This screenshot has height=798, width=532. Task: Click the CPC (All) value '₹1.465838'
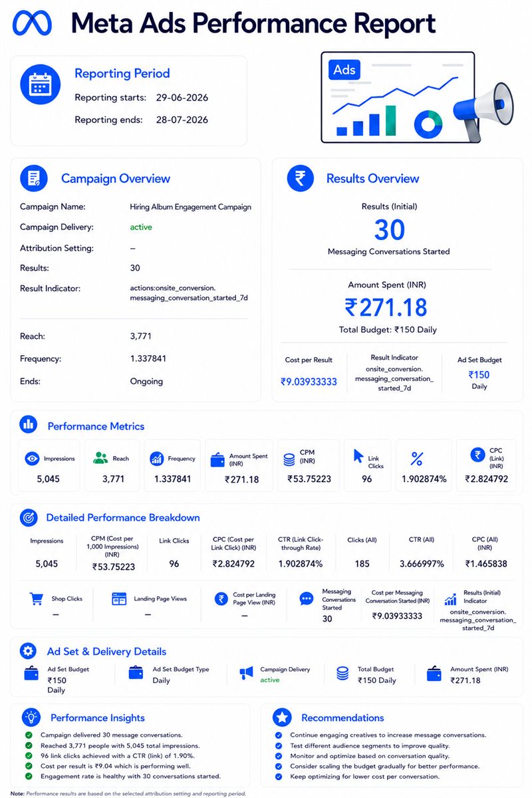(x=485, y=564)
